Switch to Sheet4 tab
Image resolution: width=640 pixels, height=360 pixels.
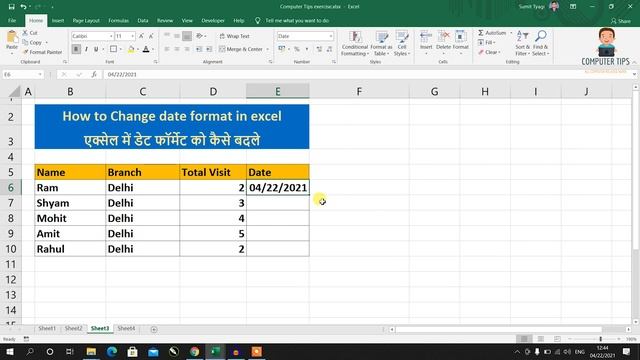point(126,329)
